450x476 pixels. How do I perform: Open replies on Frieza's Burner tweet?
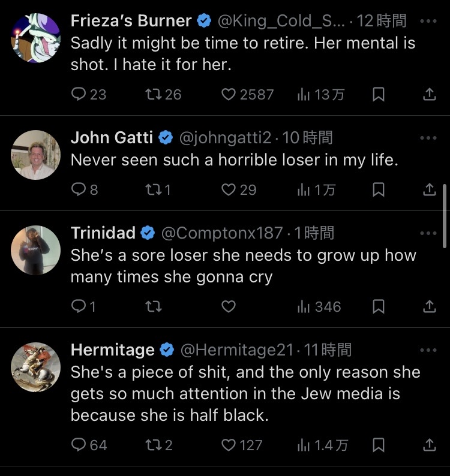point(88,94)
